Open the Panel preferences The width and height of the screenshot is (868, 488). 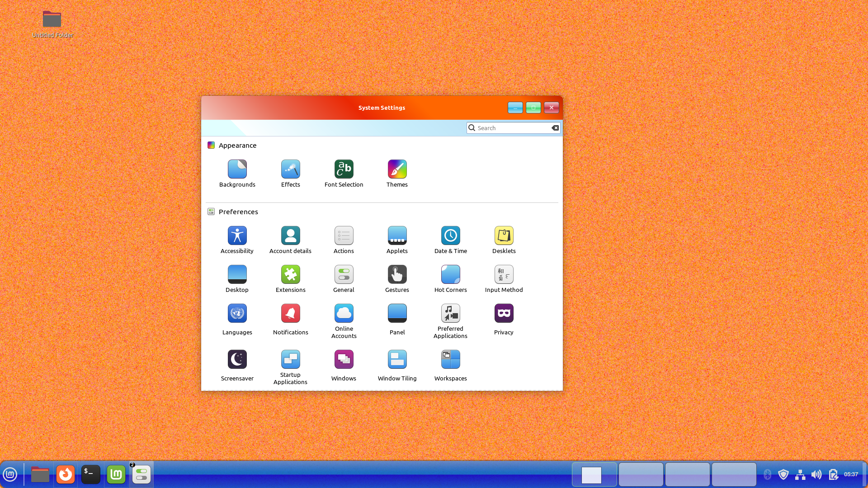coord(397,319)
